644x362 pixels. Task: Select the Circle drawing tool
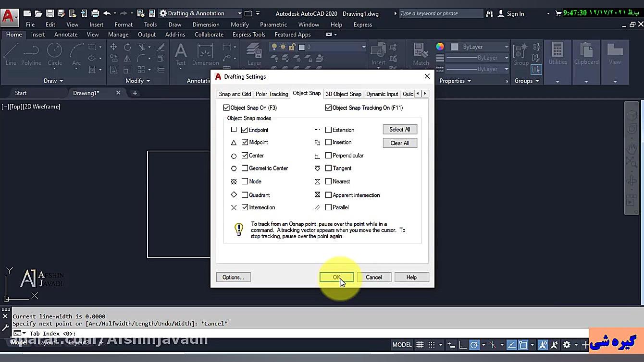click(54, 54)
